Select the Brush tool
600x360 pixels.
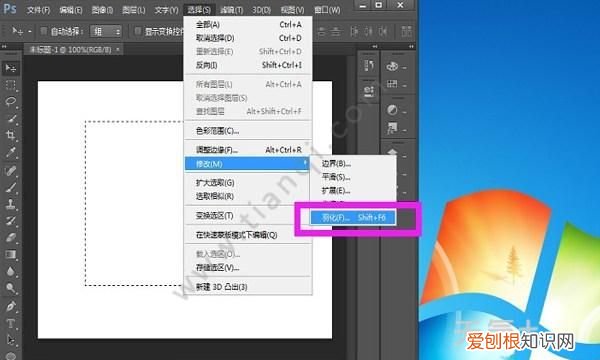11,187
